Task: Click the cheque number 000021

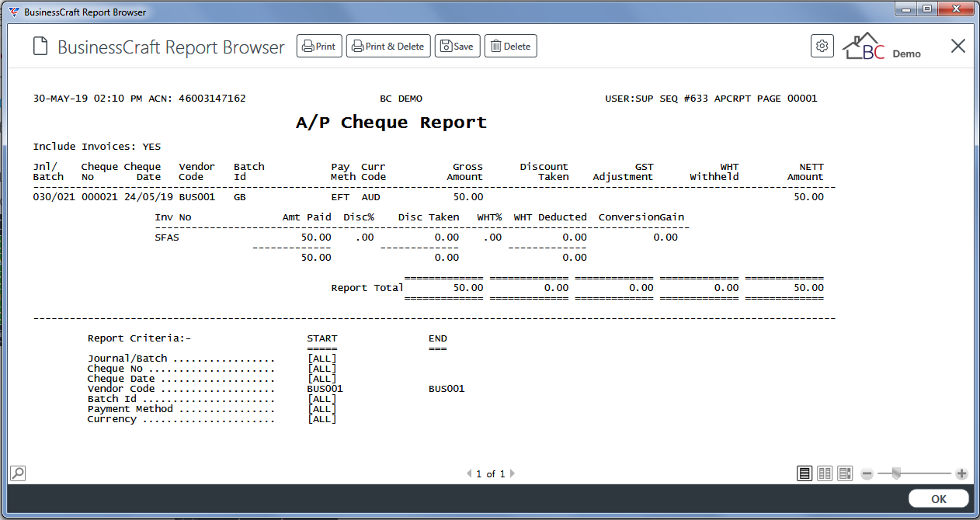Action: (99, 197)
